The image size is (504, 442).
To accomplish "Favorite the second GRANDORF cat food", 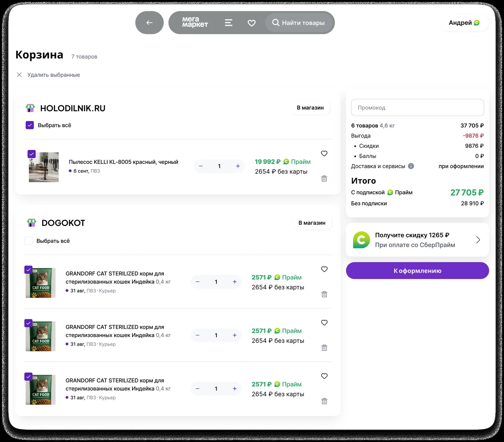I will tap(324, 323).
